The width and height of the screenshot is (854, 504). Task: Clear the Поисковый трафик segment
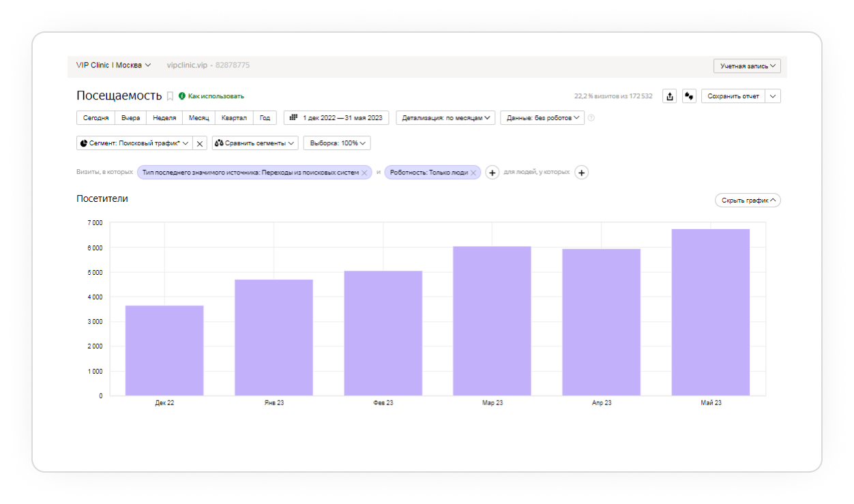click(x=200, y=143)
